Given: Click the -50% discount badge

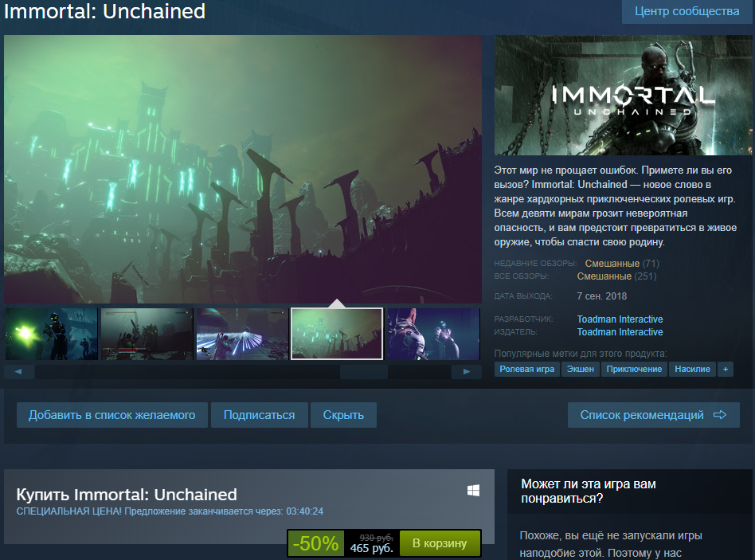Looking at the screenshot, I should click(x=316, y=543).
